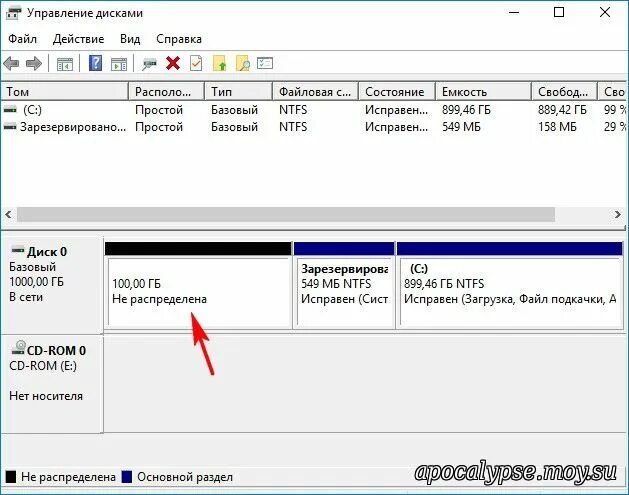The width and height of the screenshot is (629, 495).
Task: Open the Справка menu
Action: click(x=179, y=39)
